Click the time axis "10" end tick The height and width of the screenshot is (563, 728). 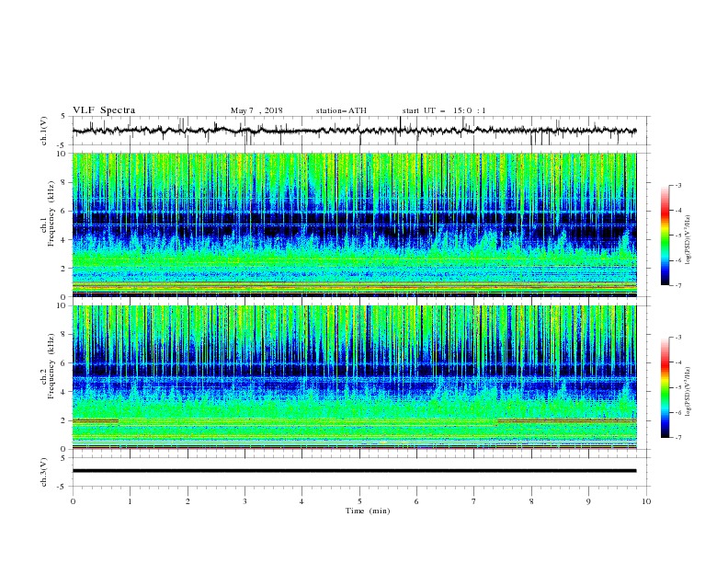click(x=646, y=501)
